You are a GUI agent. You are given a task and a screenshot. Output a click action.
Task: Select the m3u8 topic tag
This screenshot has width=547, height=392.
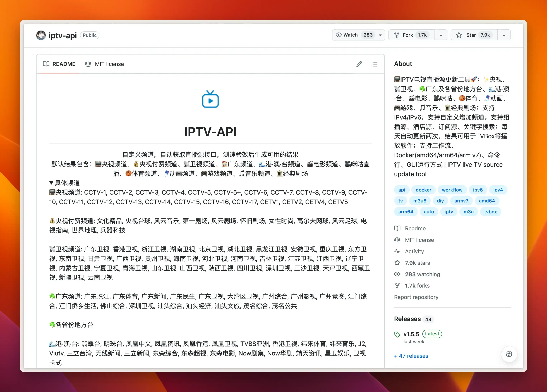tap(420, 201)
